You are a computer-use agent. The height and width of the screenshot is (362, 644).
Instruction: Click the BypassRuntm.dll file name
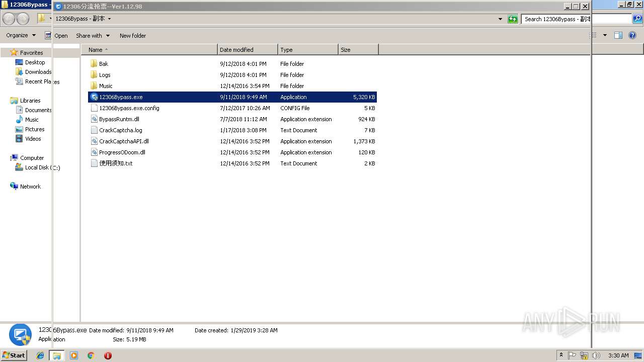119,119
